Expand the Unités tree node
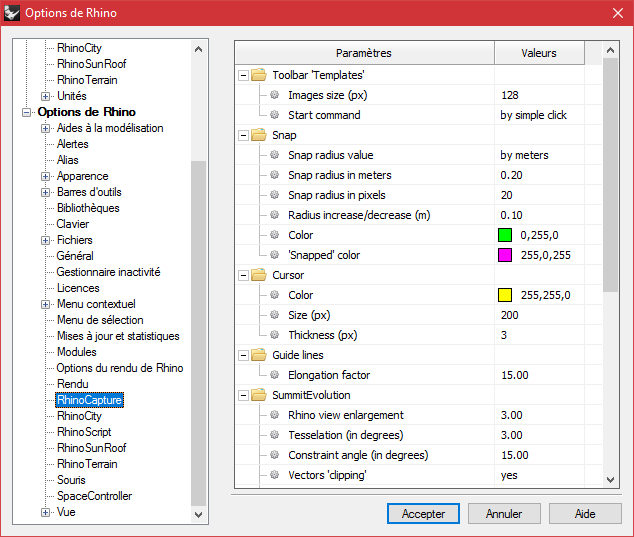 coord(45,96)
